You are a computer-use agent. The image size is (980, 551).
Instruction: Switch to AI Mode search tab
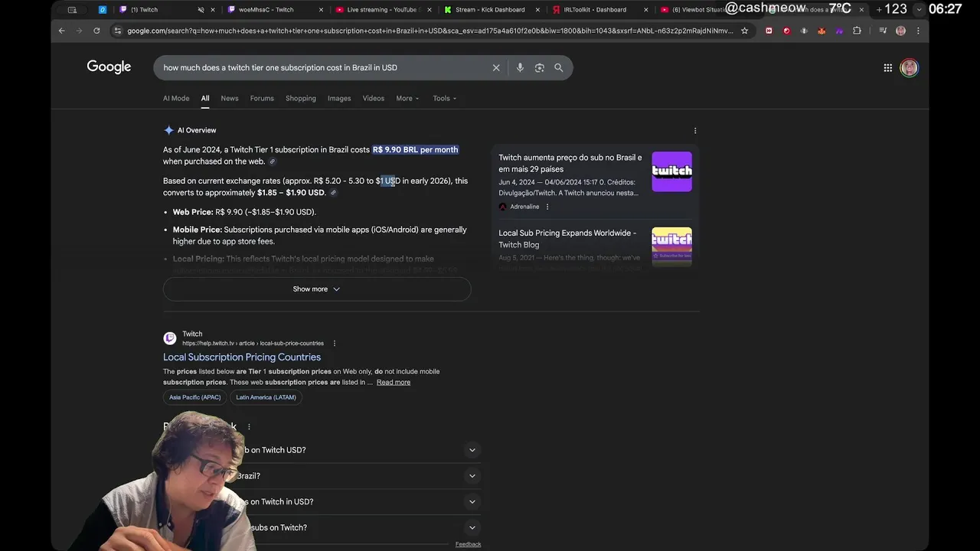click(176, 98)
